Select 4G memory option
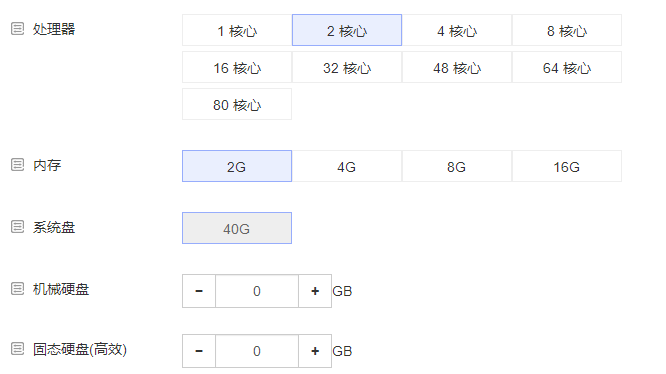The height and width of the screenshot is (374, 666). (x=347, y=166)
